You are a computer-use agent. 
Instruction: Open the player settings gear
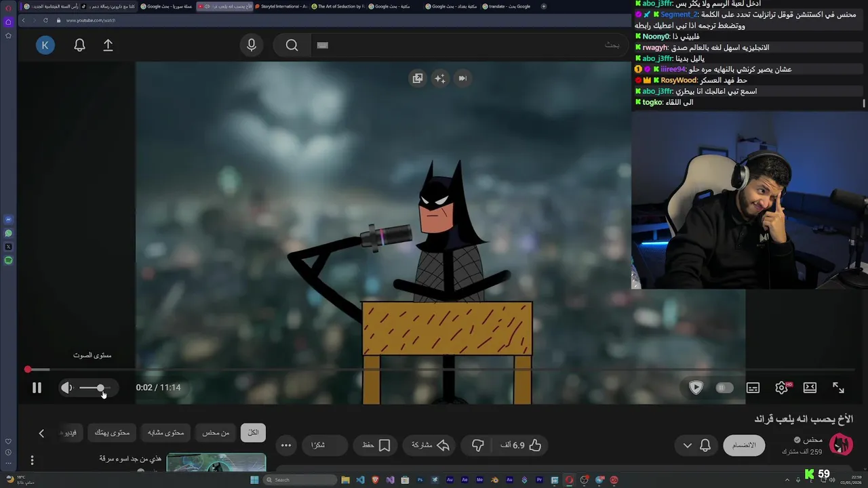pyautogui.click(x=782, y=388)
